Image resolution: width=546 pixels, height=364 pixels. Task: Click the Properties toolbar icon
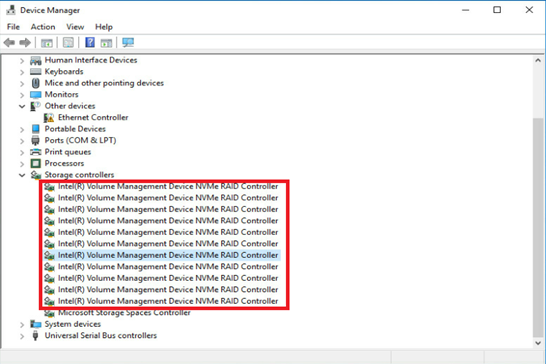click(x=68, y=42)
